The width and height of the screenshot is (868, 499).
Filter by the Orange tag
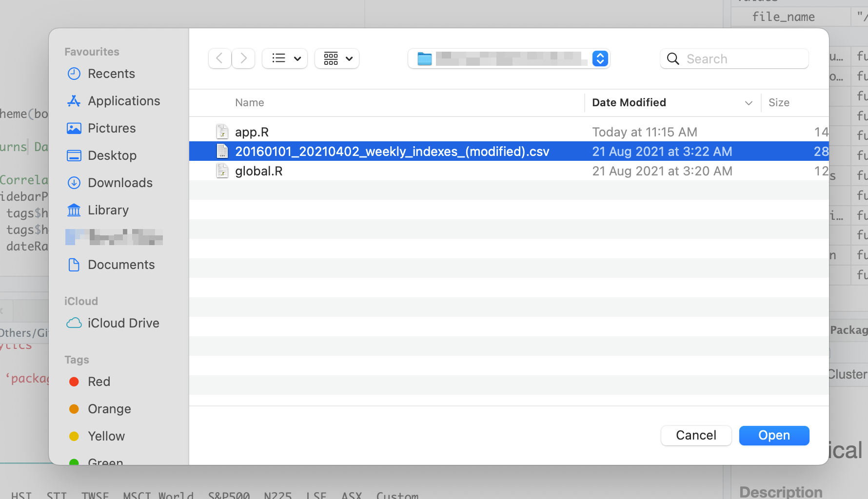109,409
